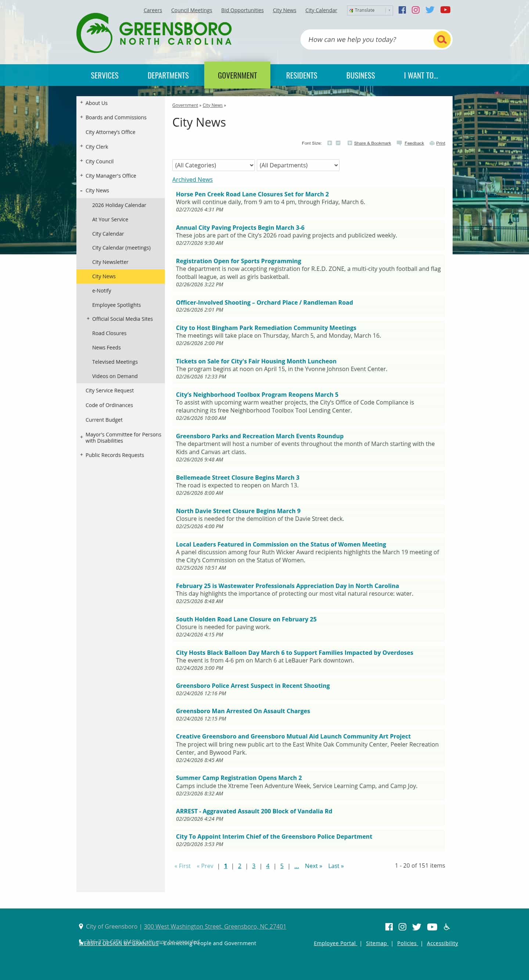
Task: Expand the About Us sidebar item
Action: tap(82, 103)
